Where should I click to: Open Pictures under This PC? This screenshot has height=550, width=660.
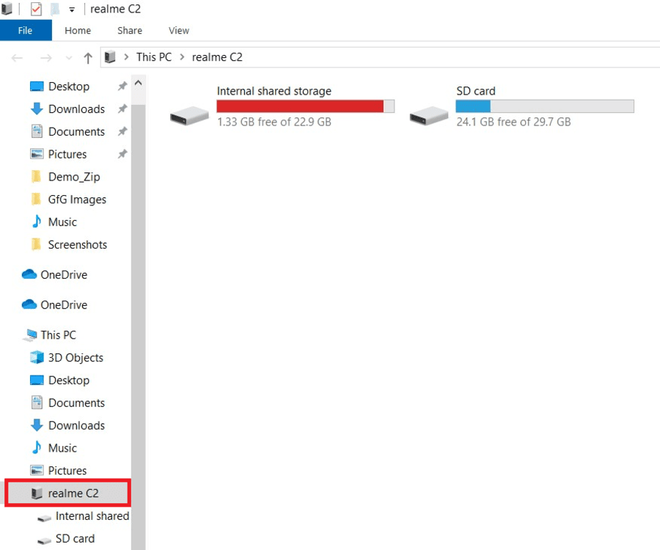[x=67, y=471]
